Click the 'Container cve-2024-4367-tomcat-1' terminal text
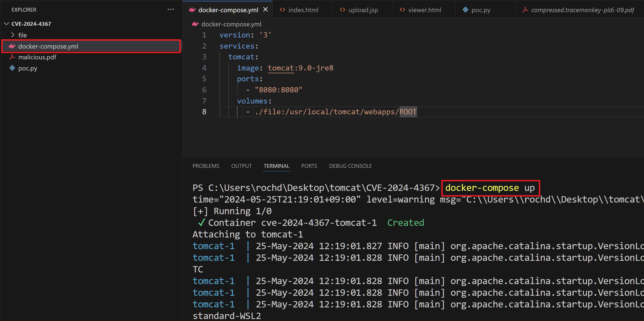 [x=292, y=223]
